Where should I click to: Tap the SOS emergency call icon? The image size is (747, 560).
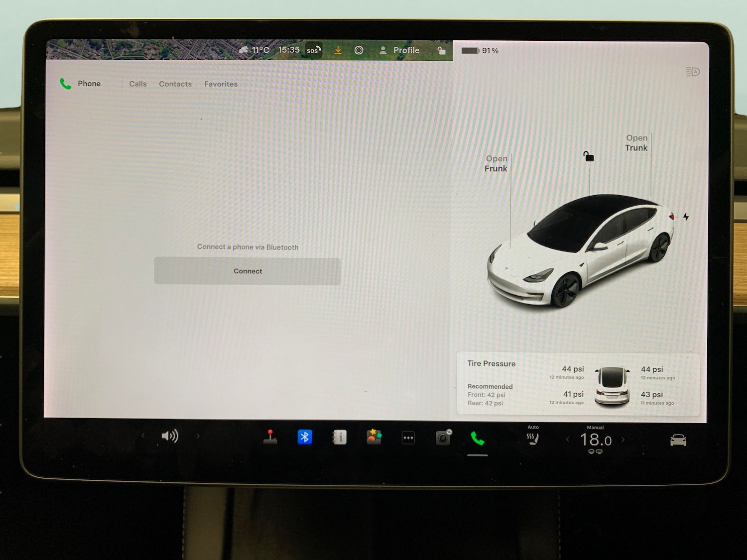(x=313, y=50)
